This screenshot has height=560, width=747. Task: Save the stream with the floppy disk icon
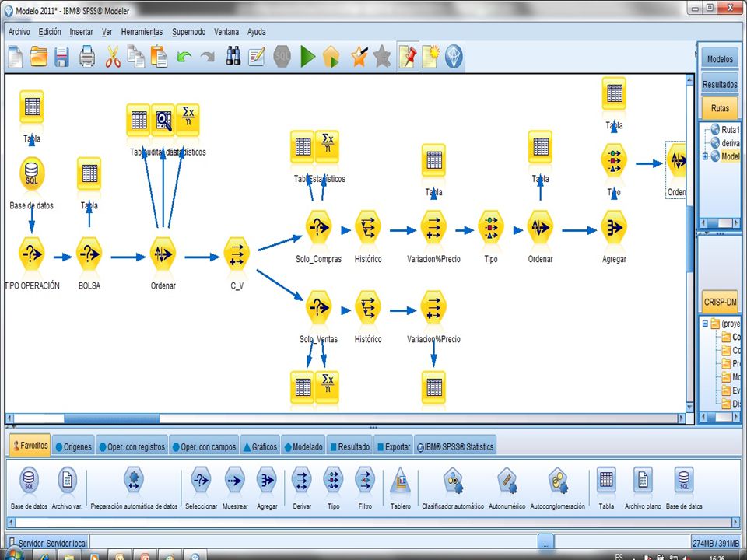[x=62, y=57]
